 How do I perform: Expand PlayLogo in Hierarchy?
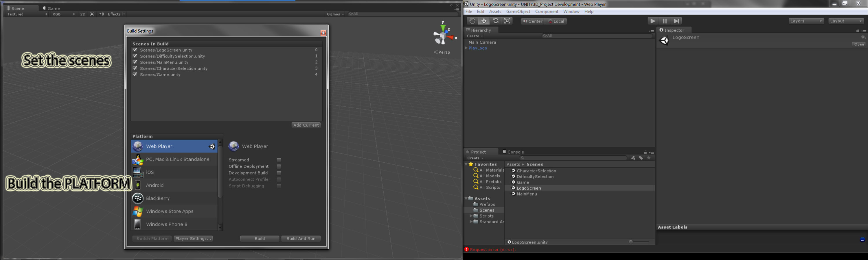click(x=466, y=48)
